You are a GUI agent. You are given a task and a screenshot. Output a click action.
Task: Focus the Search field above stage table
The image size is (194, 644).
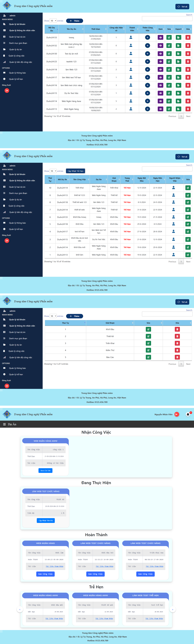[x=167, y=314]
